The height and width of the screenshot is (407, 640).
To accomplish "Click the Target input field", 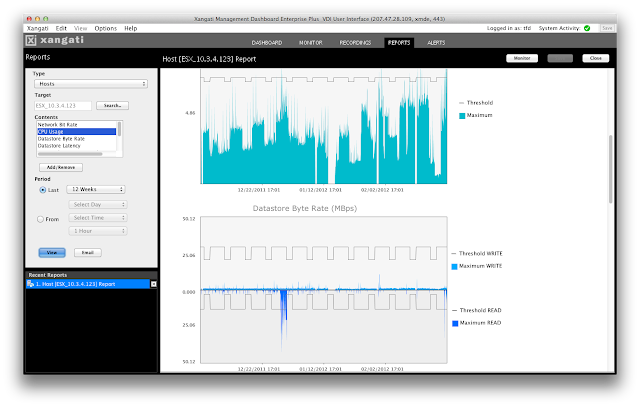I will click(63, 106).
